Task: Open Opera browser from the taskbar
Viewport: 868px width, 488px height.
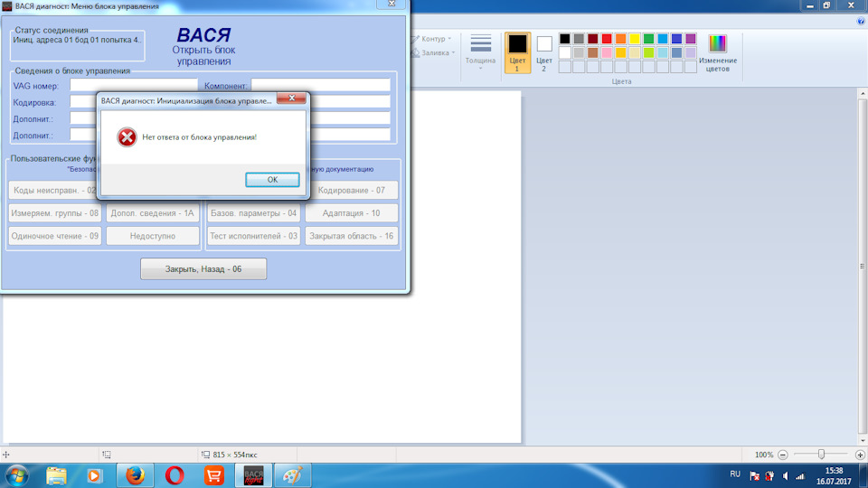Action: tap(175, 476)
